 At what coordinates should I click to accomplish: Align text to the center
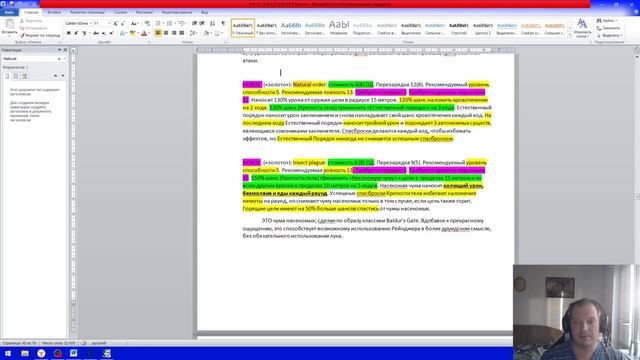pos(166,33)
